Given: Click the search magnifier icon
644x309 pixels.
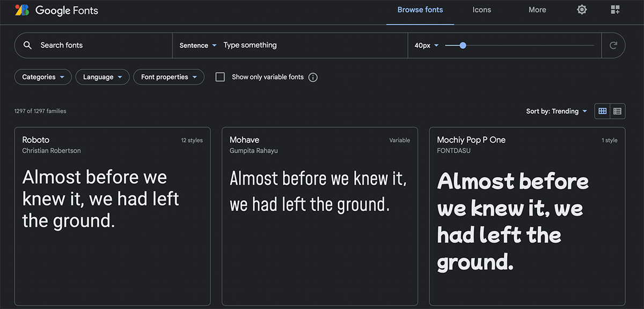Looking at the screenshot, I should [28, 45].
